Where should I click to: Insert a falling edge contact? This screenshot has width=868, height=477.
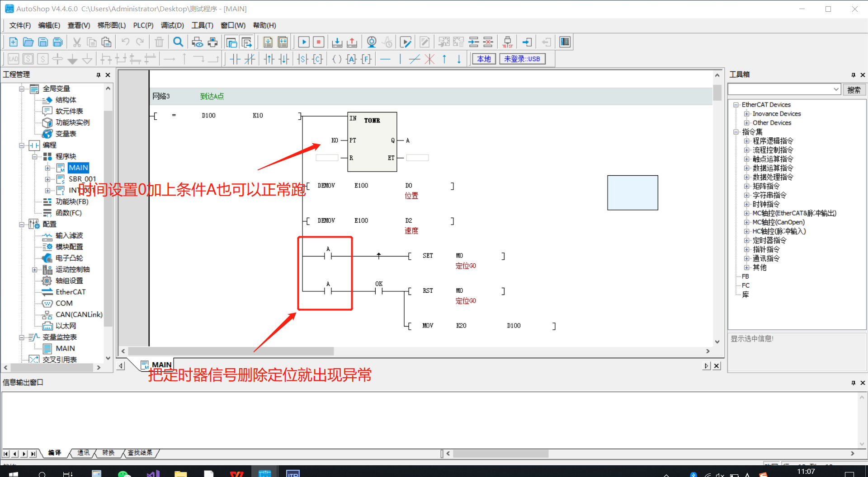tap(284, 59)
